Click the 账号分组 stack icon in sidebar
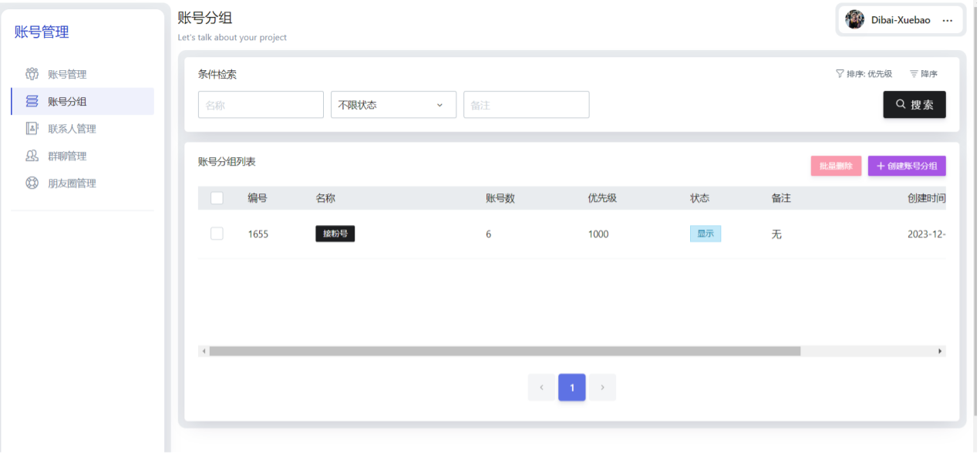 coord(32,101)
